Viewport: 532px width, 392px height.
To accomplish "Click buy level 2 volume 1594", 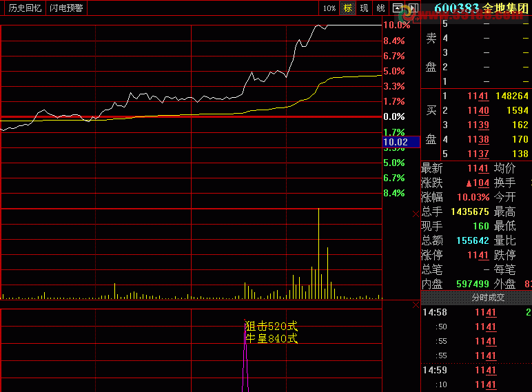I will click(518, 110).
